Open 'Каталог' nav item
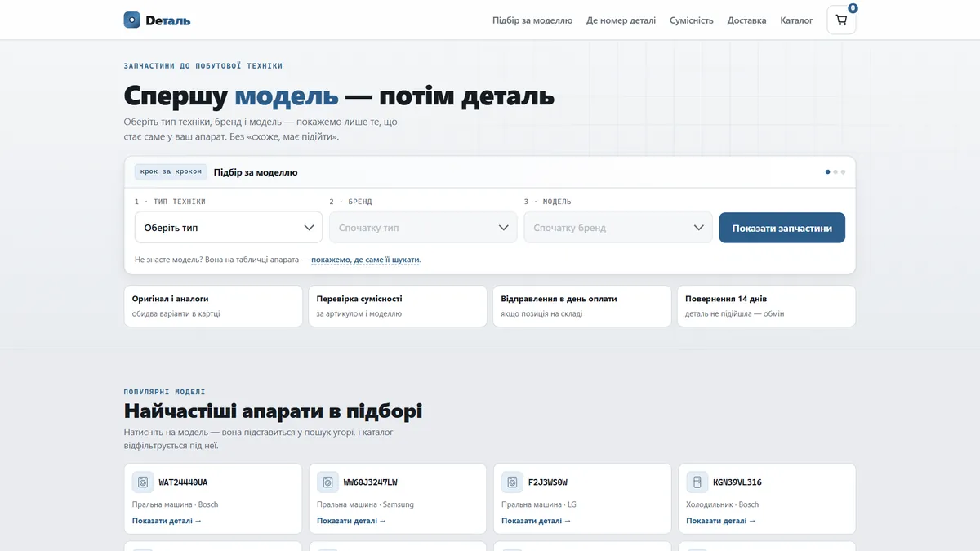 796,20
